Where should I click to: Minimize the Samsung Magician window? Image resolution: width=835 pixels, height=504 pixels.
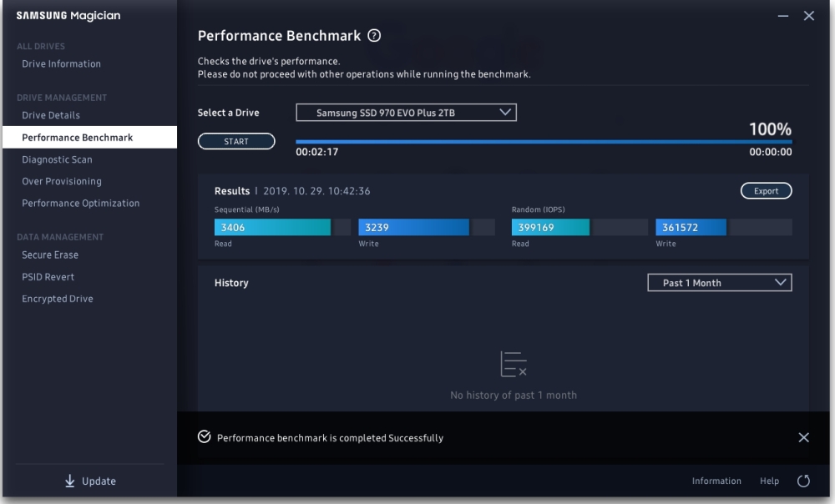click(783, 16)
